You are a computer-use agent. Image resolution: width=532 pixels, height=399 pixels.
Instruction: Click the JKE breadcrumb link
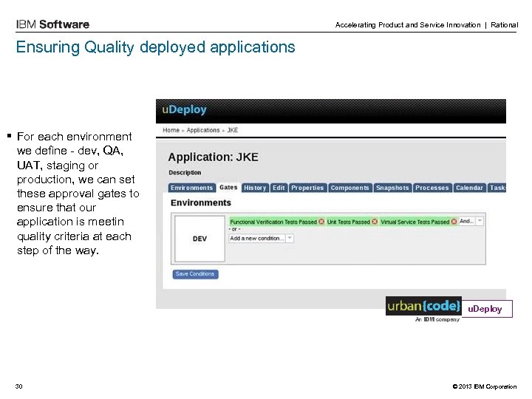(233, 130)
